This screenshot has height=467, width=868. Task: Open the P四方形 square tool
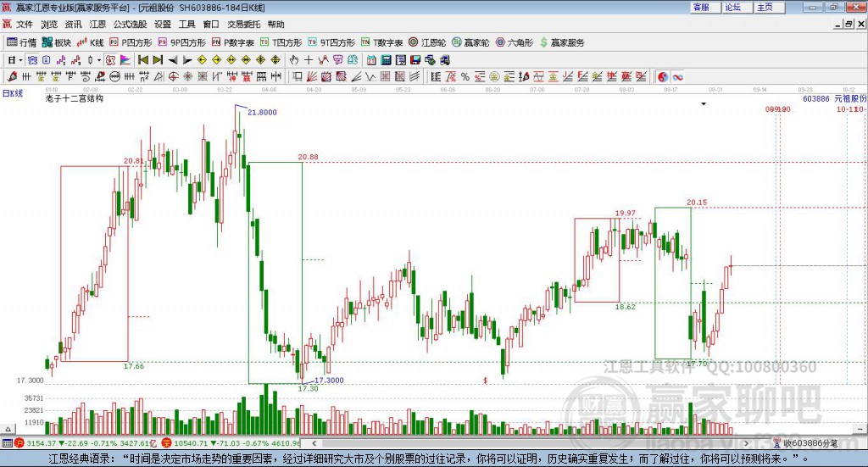pyautogui.click(x=130, y=42)
